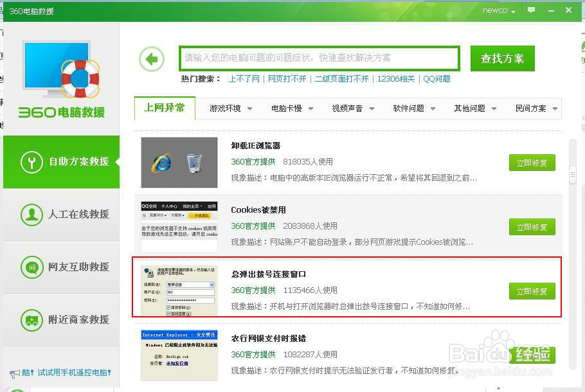
Task: Click the description starting 现象描述：网站账户不能自动登录
Action: 352,242
